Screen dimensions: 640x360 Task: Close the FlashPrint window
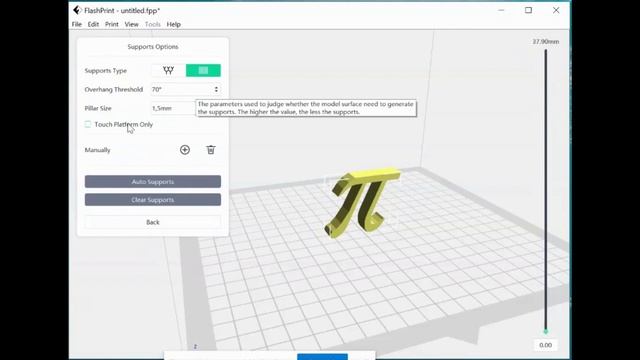tap(556, 10)
